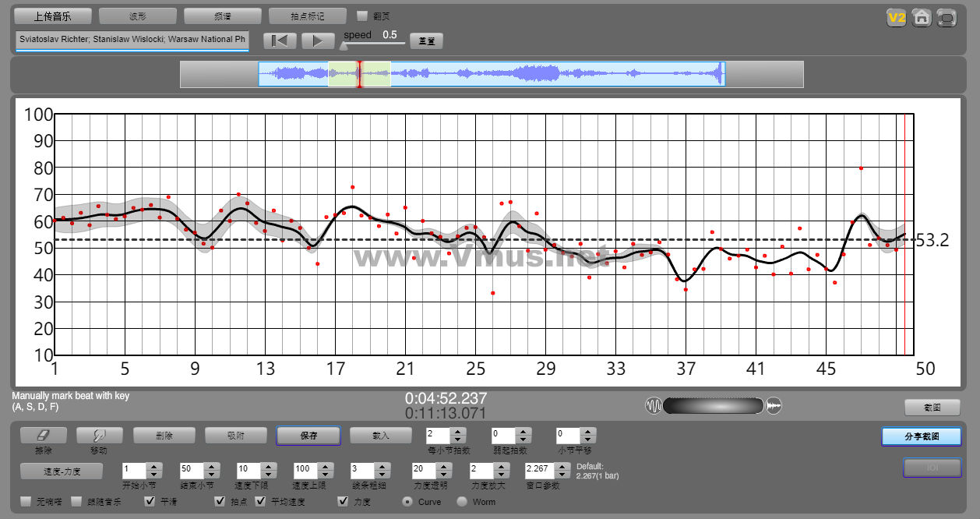The width and height of the screenshot is (980, 519).
Task: Select the Worm radio button
Action: (462, 501)
